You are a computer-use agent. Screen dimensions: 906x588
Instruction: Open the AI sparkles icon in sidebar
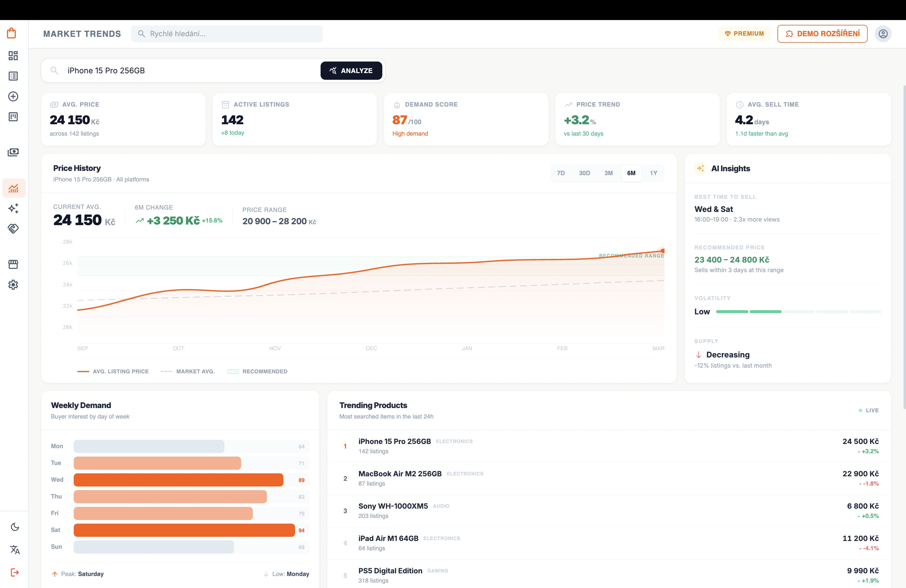point(13,208)
